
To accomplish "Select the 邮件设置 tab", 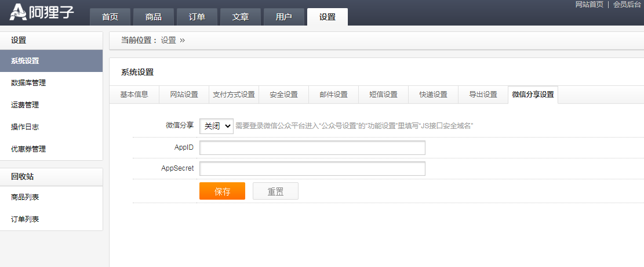I will click(333, 95).
